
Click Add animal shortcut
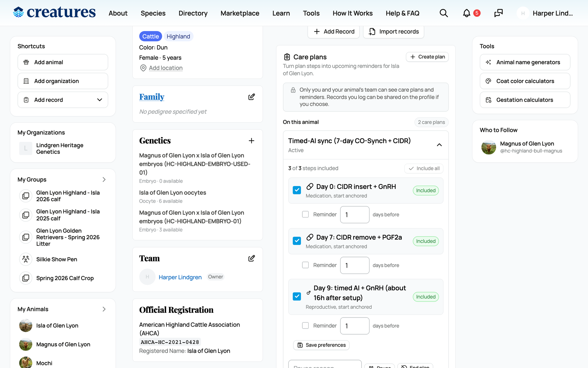63,62
